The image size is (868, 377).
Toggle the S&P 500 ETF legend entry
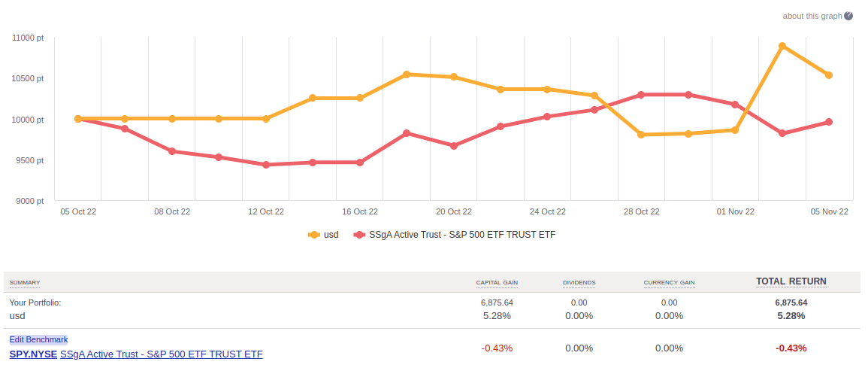point(462,235)
